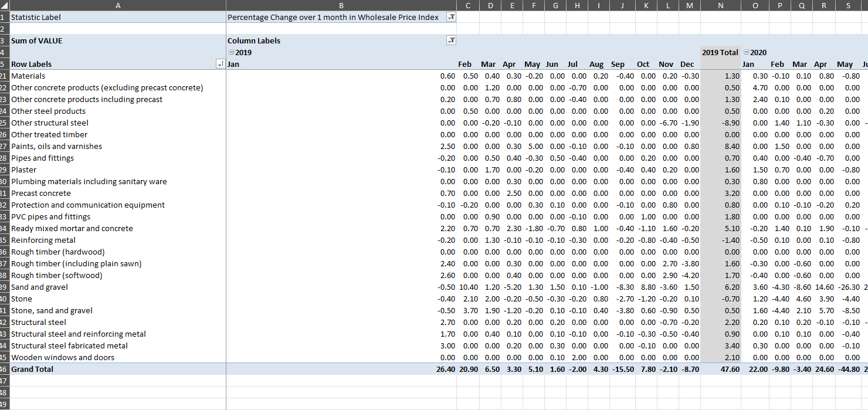Select column C header
The width and height of the screenshot is (868, 410).
coord(467,5)
